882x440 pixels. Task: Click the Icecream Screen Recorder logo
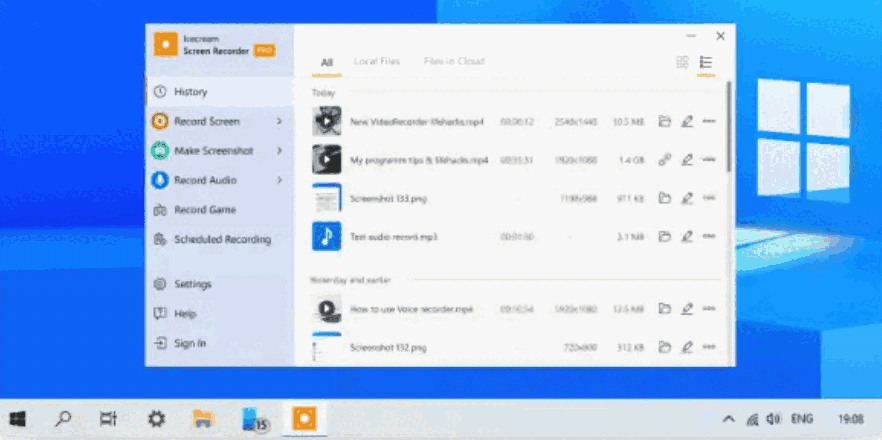coord(165,44)
